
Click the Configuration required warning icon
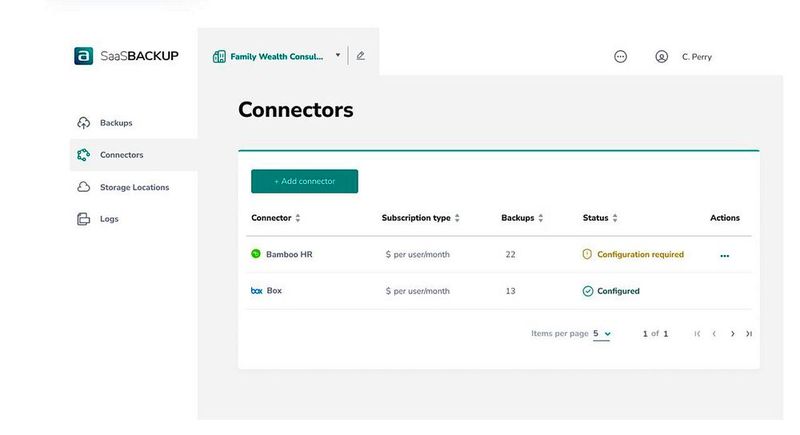click(x=587, y=254)
